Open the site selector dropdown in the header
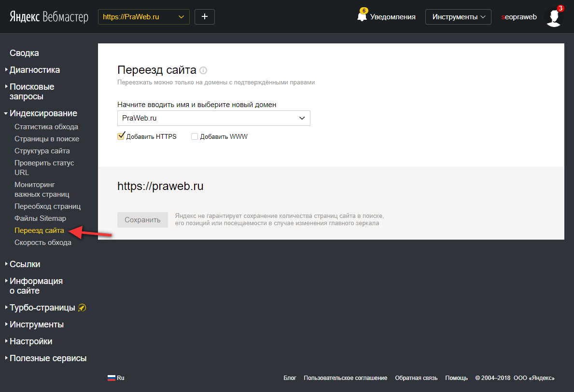 [x=143, y=16]
